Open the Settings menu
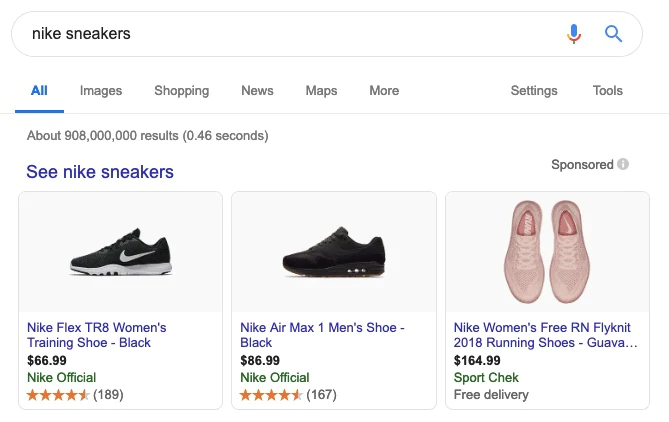669x422 pixels. 534,91
